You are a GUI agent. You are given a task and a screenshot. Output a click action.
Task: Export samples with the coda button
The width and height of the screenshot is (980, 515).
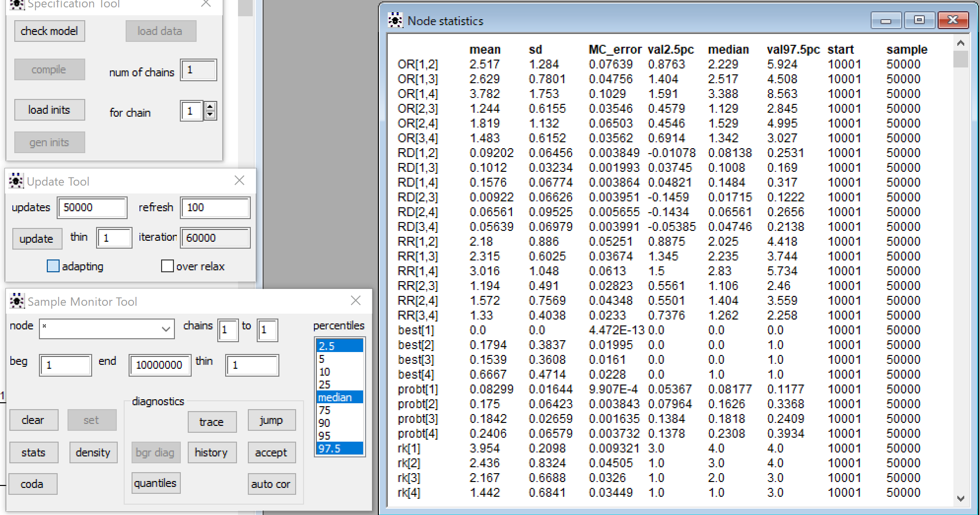click(x=33, y=484)
